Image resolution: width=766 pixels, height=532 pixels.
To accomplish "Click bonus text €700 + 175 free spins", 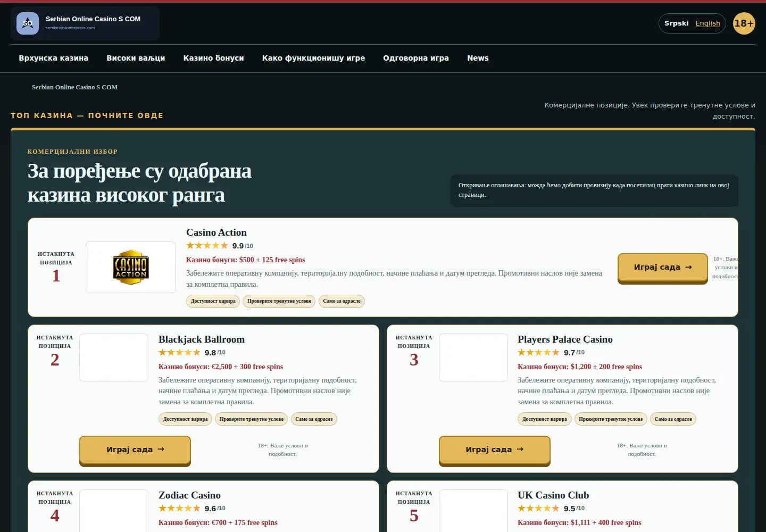I will [245, 523].
